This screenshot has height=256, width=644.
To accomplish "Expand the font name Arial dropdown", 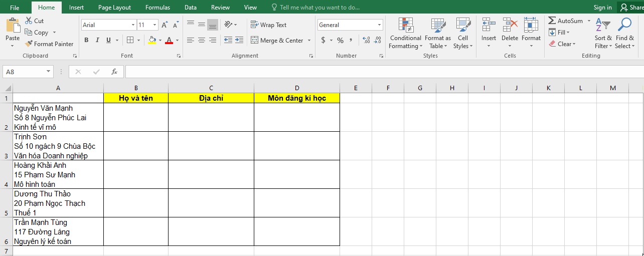I will [133, 25].
